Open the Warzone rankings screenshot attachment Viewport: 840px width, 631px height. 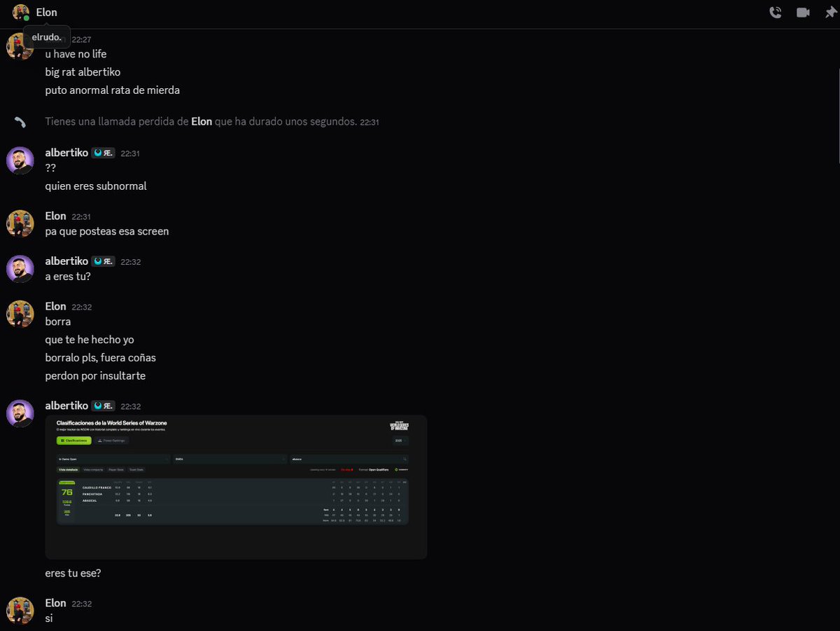tap(236, 487)
